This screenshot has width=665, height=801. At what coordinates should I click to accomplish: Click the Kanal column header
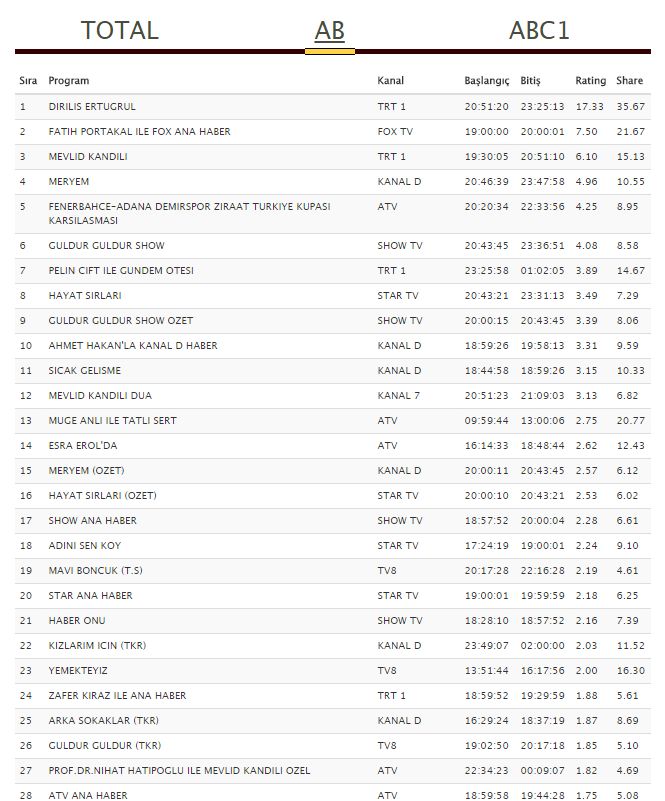pos(391,80)
